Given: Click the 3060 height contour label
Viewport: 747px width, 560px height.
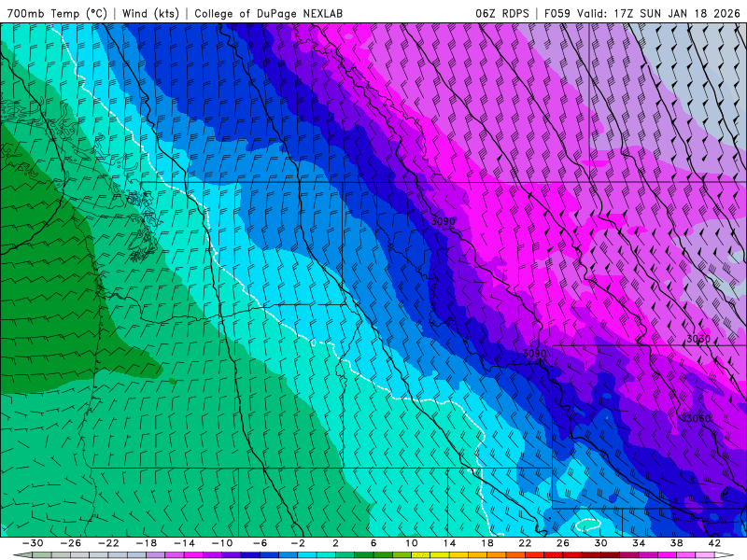Looking at the screenshot, I should tap(698, 418).
